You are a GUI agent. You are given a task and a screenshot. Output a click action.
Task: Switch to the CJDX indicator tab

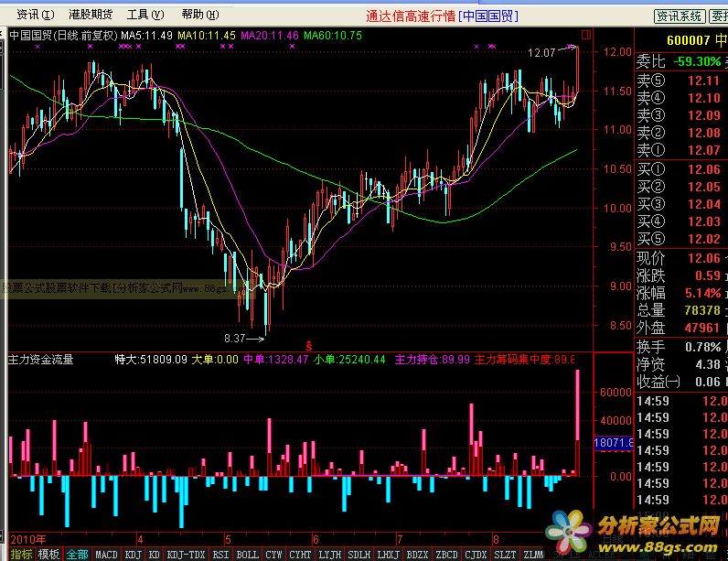(x=476, y=555)
